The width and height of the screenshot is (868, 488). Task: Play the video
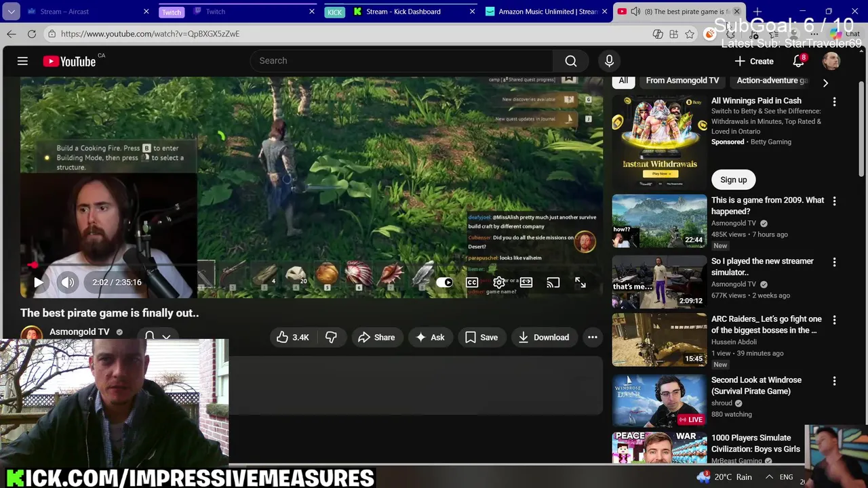click(38, 283)
